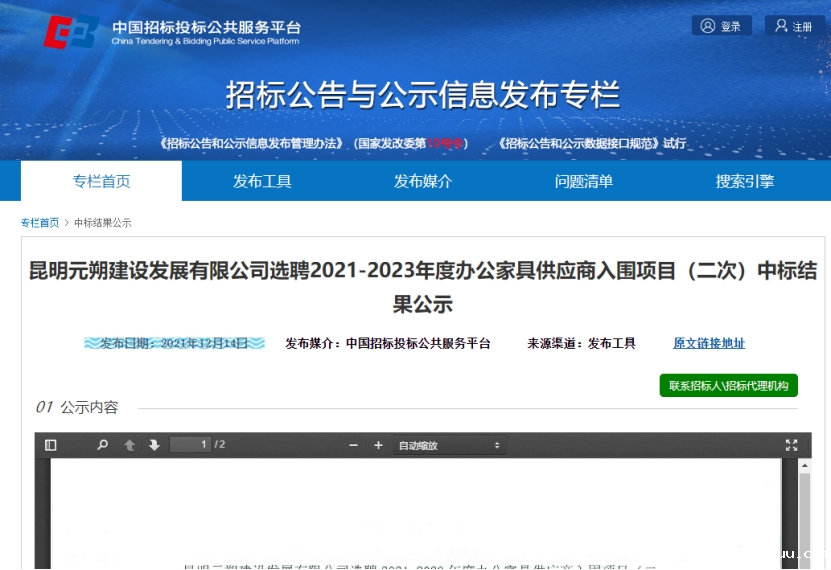
Task: Open the 问题清单 tab
Action: (x=584, y=181)
